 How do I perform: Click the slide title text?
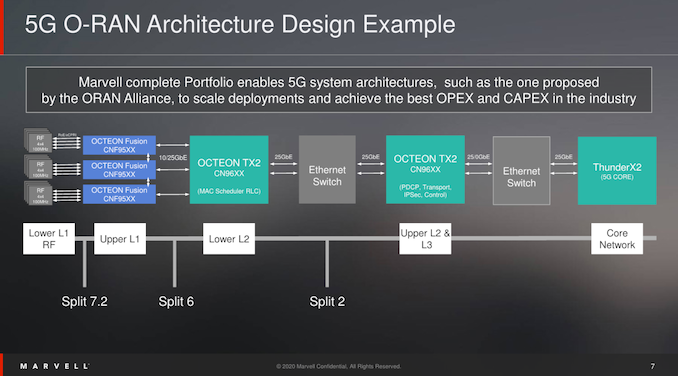(x=240, y=24)
